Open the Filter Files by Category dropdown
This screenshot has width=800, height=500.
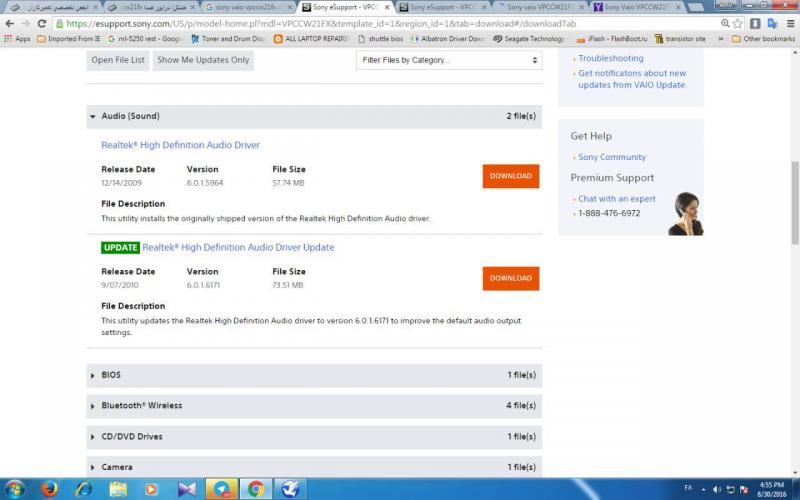pos(449,60)
